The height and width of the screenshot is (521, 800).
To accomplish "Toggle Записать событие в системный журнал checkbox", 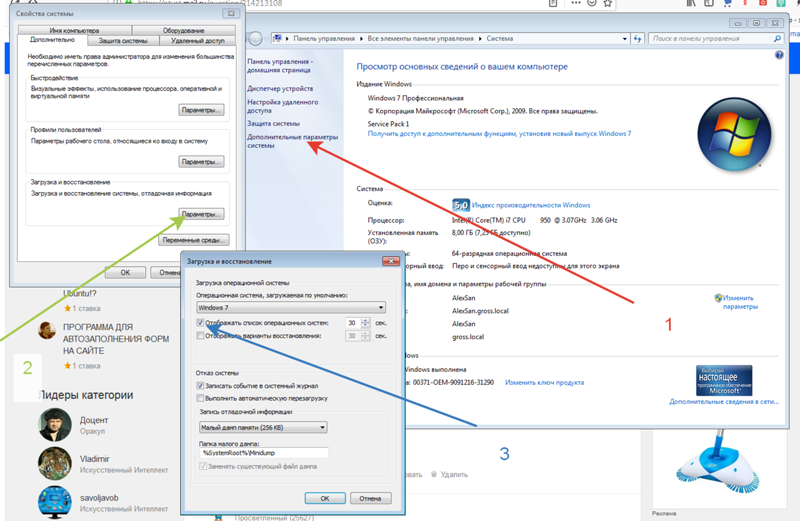I will [x=201, y=386].
